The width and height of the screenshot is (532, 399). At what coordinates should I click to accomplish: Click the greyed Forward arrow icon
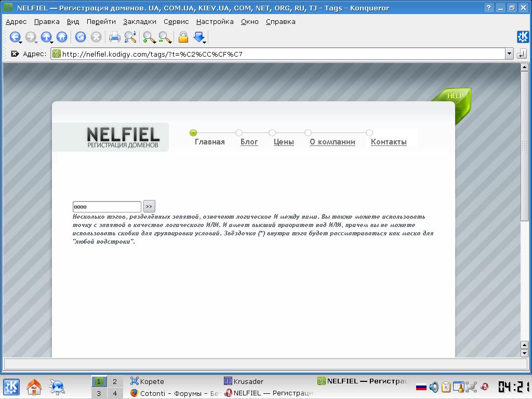click(31, 37)
